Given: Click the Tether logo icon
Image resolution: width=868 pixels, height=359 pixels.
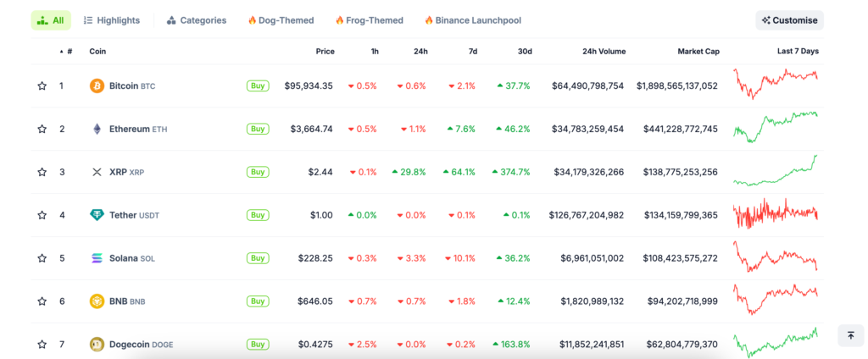Looking at the screenshot, I should pyautogui.click(x=97, y=215).
